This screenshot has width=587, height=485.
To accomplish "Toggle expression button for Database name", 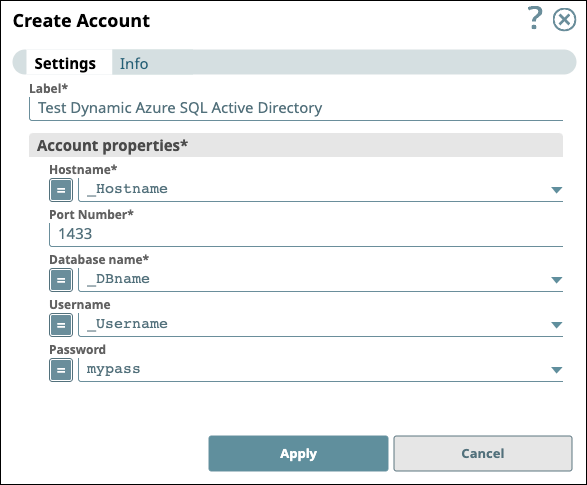I will [61, 280].
